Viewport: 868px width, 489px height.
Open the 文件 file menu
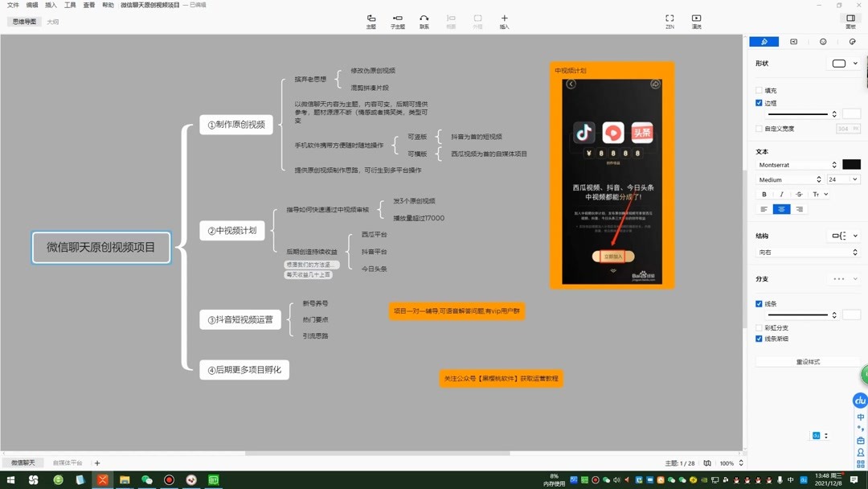coord(12,5)
